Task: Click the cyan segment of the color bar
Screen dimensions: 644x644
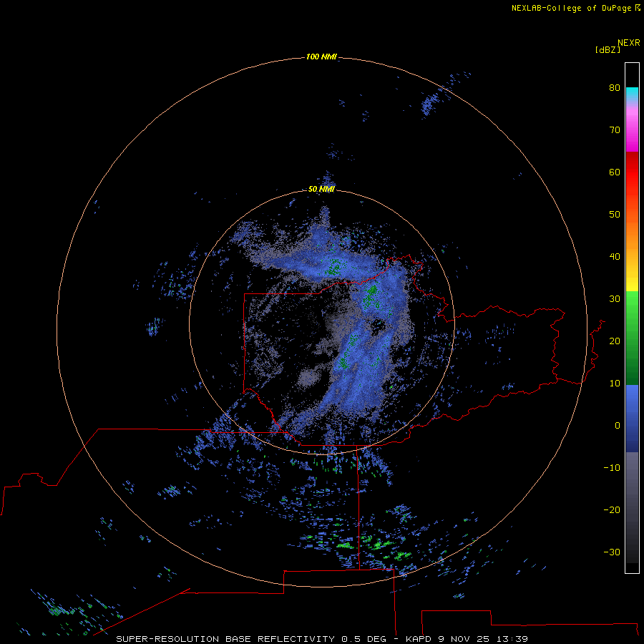Action: (x=632, y=94)
